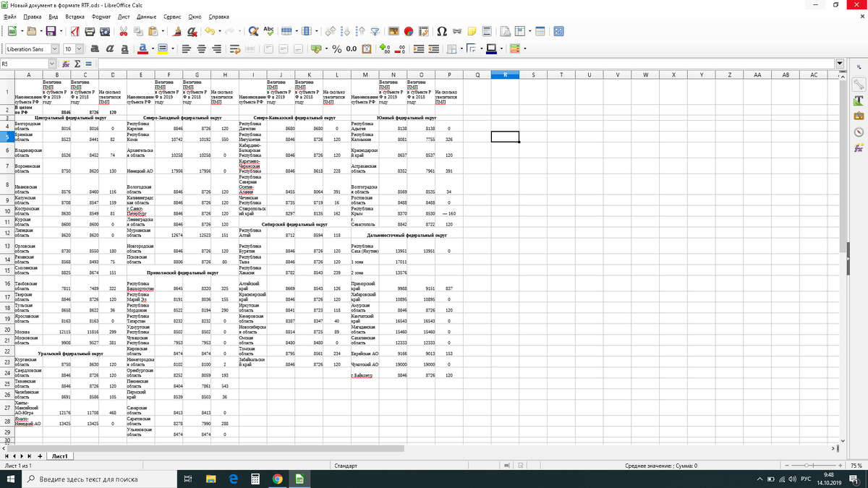Toggle Wrap Text
The width and height of the screenshot is (868, 488).
(x=235, y=49)
